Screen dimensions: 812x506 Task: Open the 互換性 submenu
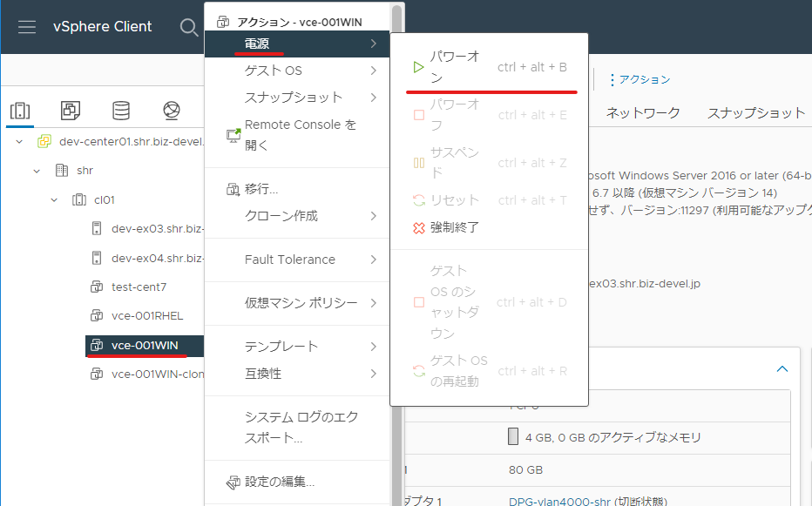[297, 374]
